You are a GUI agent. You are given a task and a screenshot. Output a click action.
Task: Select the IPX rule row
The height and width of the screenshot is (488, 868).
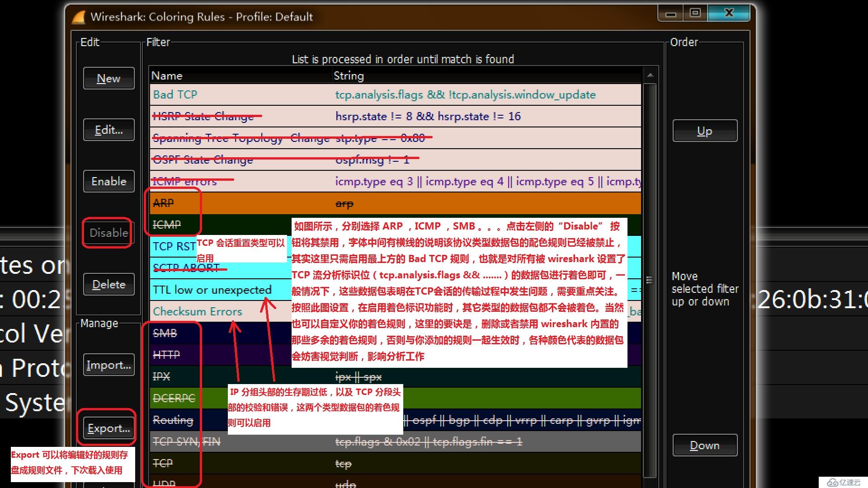point(395,376)
